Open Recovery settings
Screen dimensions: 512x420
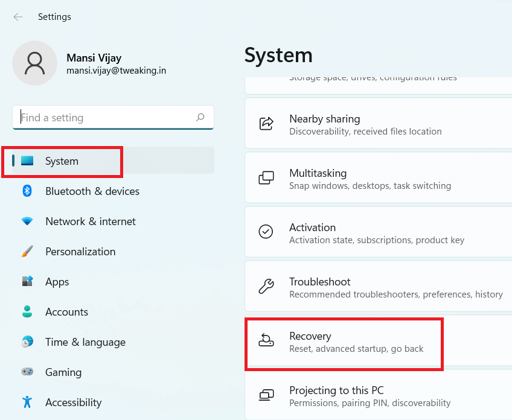(379, 340)
